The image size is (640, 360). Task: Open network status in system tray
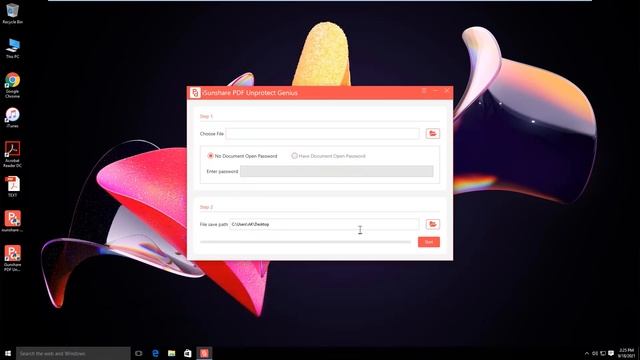(x=603, y=353)
